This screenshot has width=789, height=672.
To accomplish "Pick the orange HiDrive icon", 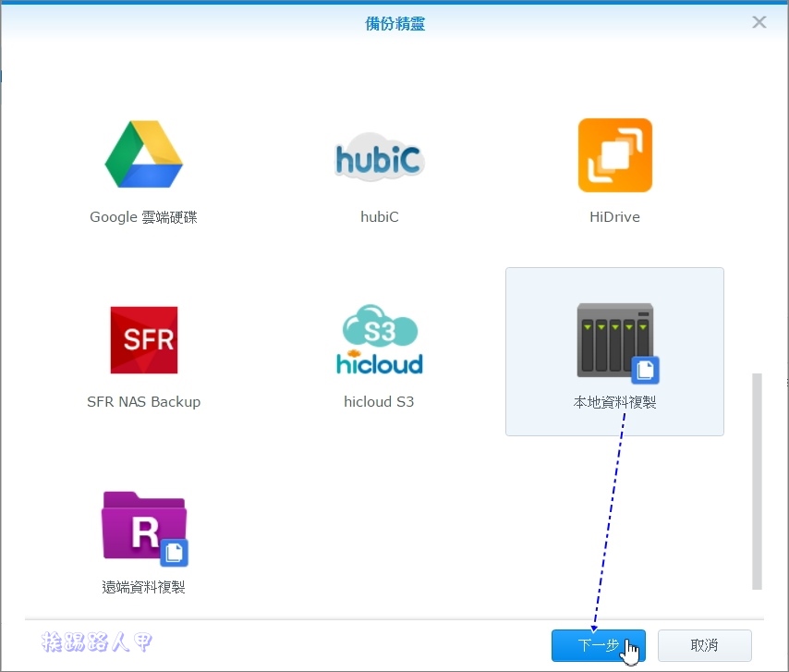I will click(x=615, y=155).
